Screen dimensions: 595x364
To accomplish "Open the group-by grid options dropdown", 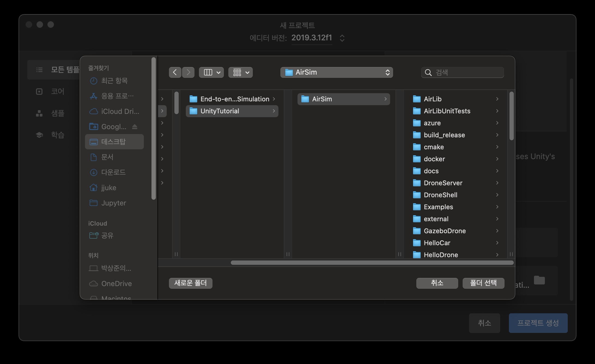I will tap(241, 72).
